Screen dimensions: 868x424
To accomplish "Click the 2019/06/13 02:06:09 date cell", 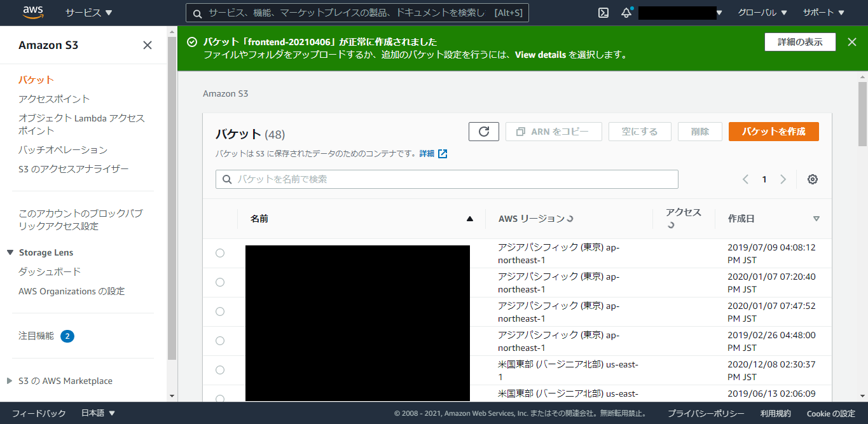I will (771, 393).
